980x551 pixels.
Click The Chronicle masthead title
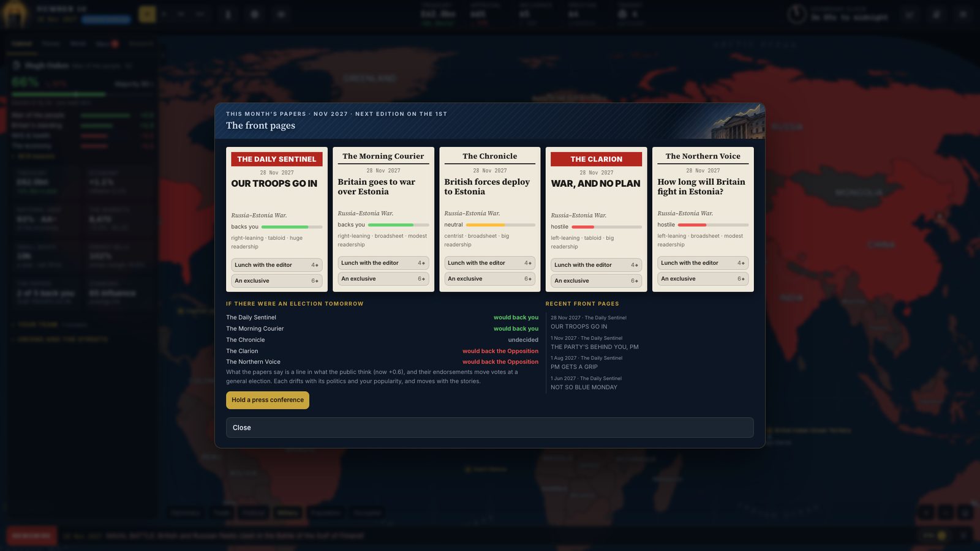click(x=490, y=156)
